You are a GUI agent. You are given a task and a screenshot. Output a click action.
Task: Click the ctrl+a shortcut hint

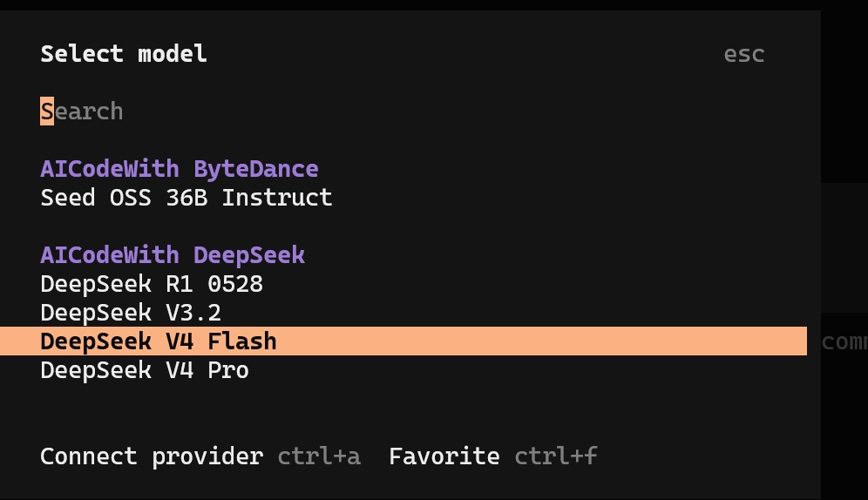(x=319, y=456)
